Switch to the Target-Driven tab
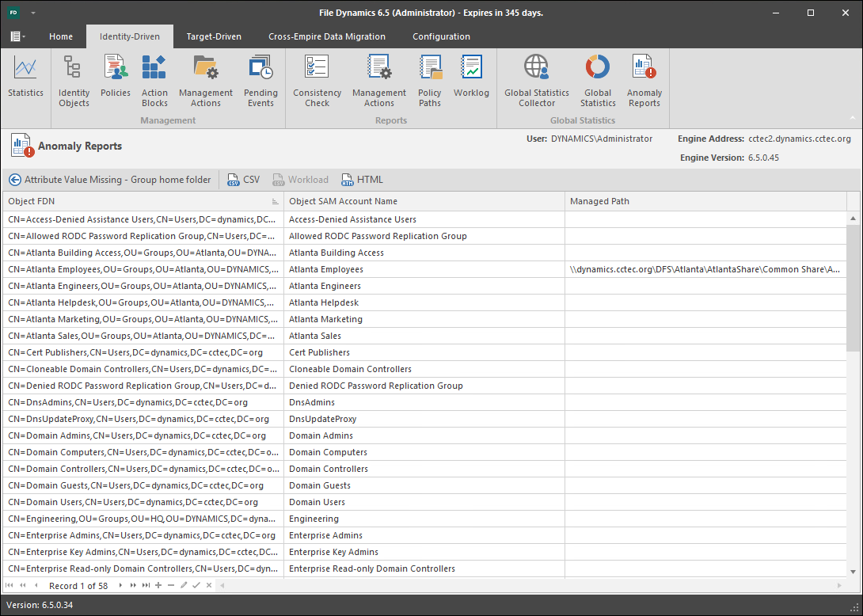The image size is (863, 616). click(214, 36)
